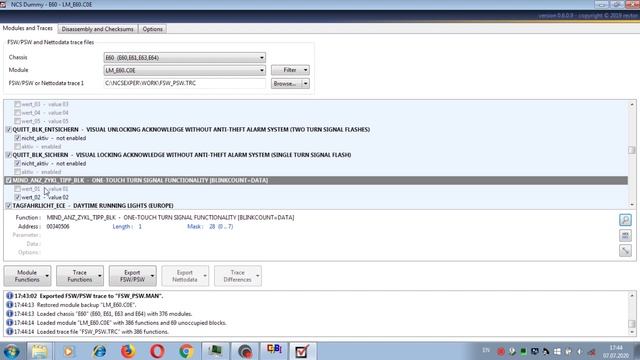The image size is (640, 360).
Task: Uncheck the wert_02 value 02 checkbox
Action: coord(18,197)
